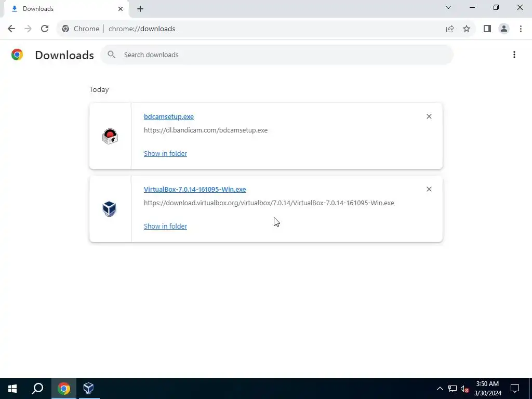Click the Chrome taskbar icon
Screen dimensions: 532x399
coord(64,389)
